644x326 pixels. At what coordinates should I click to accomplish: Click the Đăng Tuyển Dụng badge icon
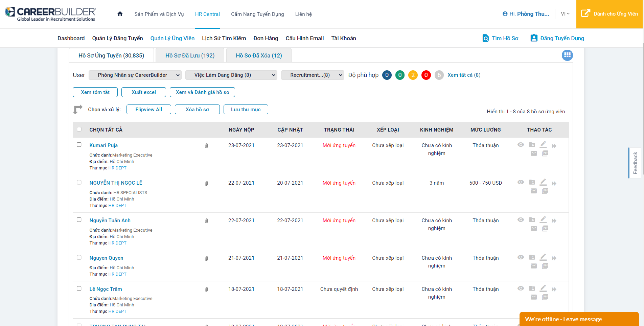pos(534,38)
